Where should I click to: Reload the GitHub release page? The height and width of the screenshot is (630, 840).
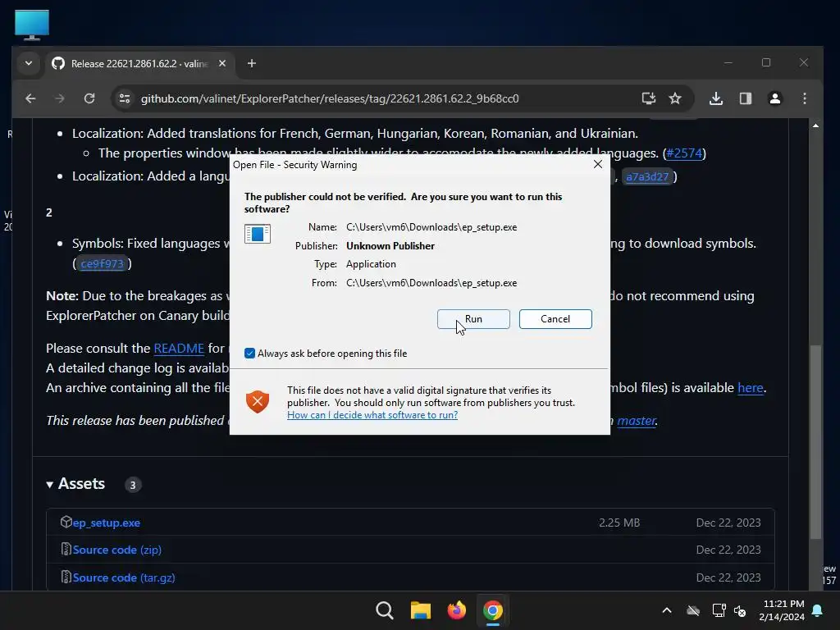[89, 98]
